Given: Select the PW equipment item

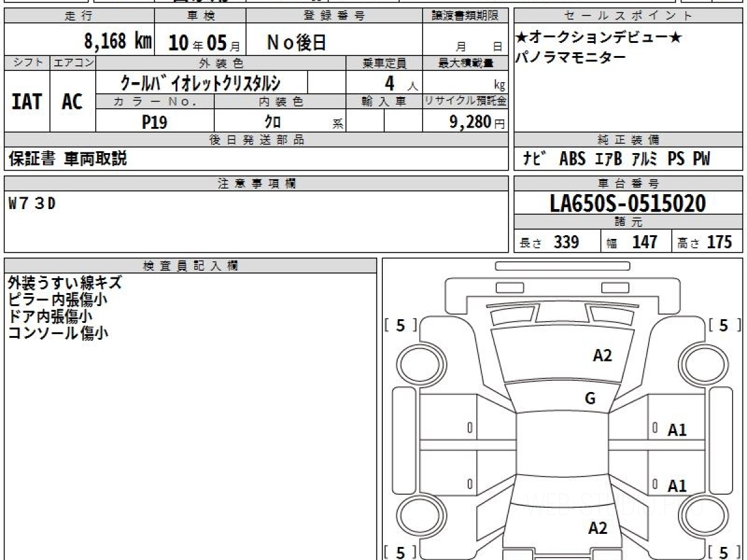Looking at the screenshot, I should 702,159.
